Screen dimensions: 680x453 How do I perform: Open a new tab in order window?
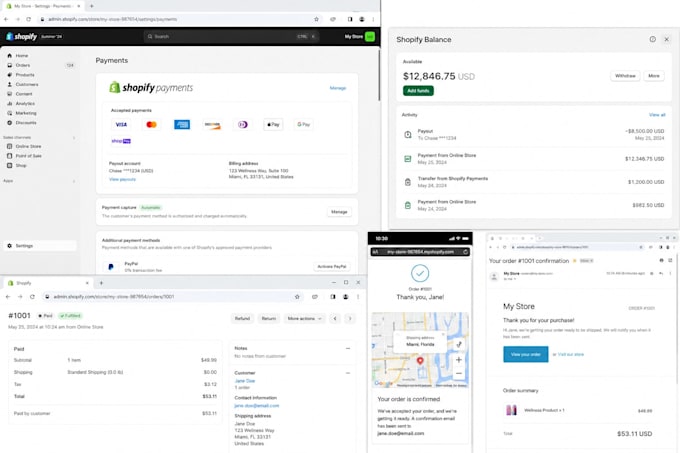click(x=101, y=283)
